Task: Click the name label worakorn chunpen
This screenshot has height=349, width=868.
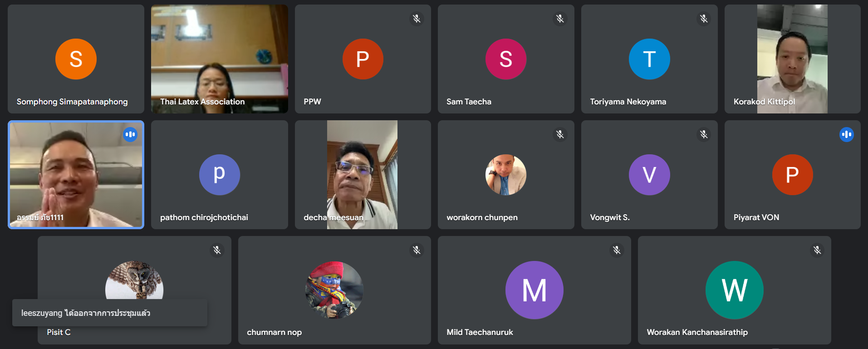Action: (482, 217)
